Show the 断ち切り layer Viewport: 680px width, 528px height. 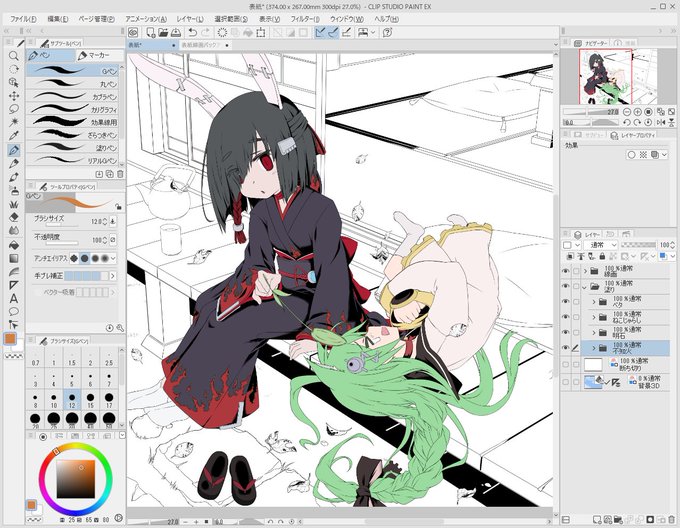566,365
